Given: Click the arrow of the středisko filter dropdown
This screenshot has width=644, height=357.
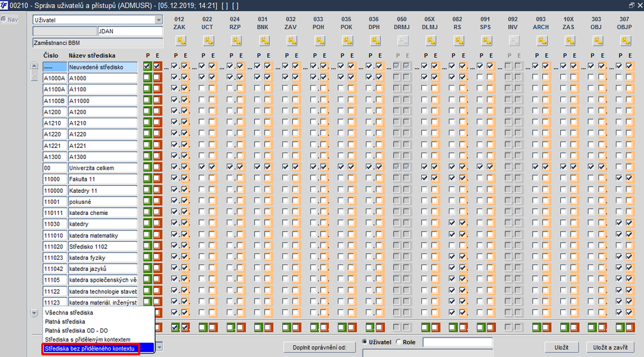Looking at the screenshot, I should pos(159,347).
